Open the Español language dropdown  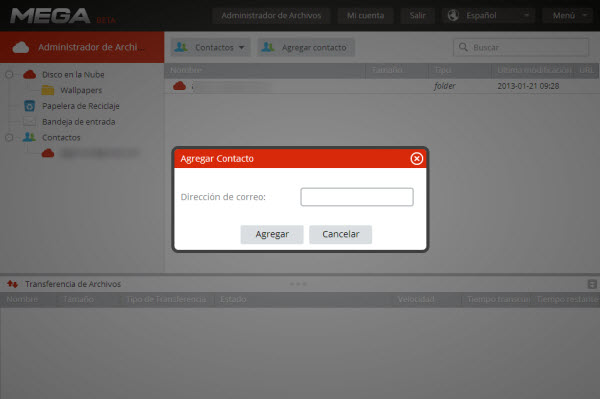point(488,16)
